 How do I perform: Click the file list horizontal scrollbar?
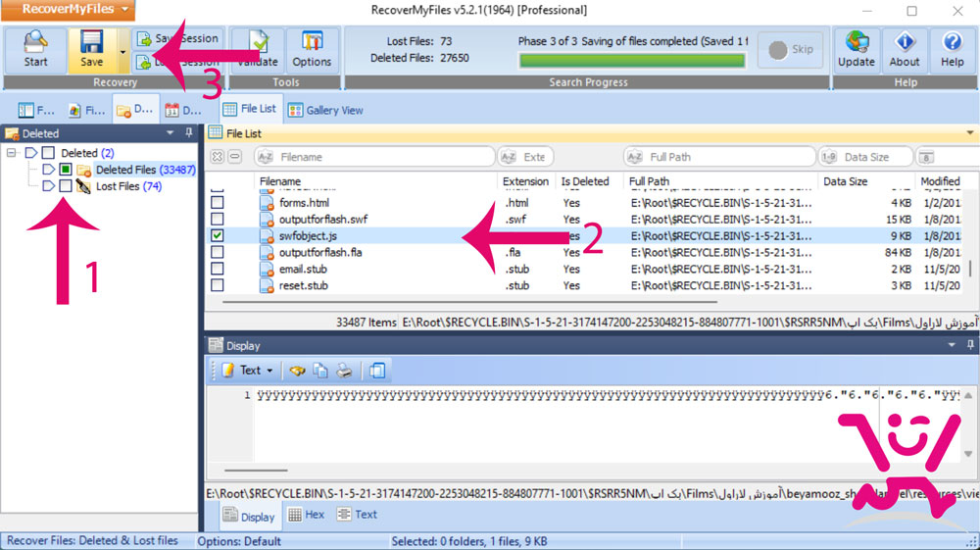pyautogui.click(x=470, y=302)
